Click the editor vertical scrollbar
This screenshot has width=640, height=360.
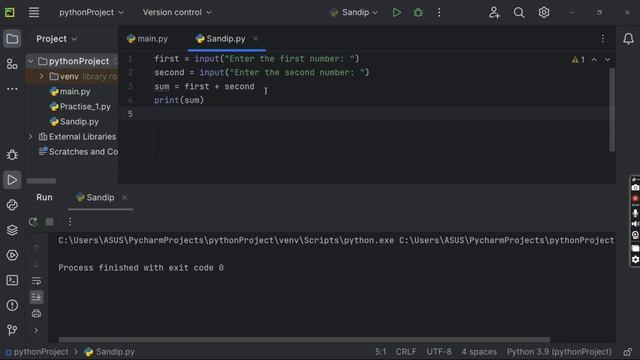[612, 109]
